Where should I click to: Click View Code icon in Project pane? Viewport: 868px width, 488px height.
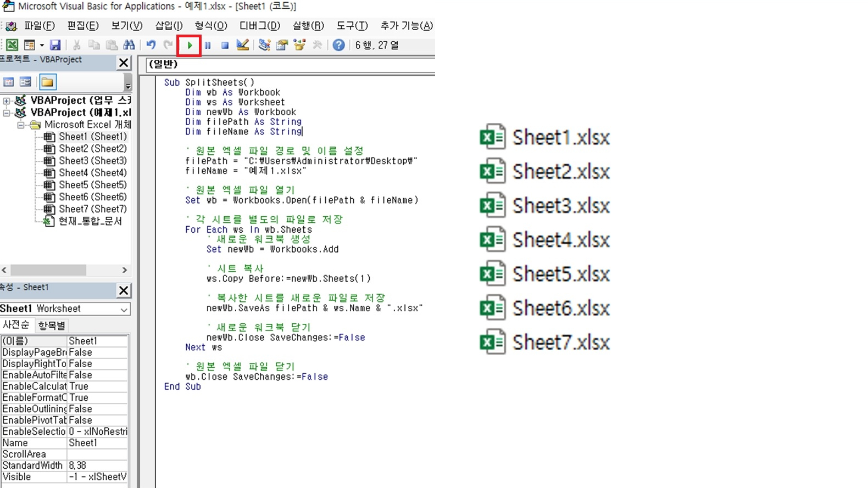(x=9, y=82)
